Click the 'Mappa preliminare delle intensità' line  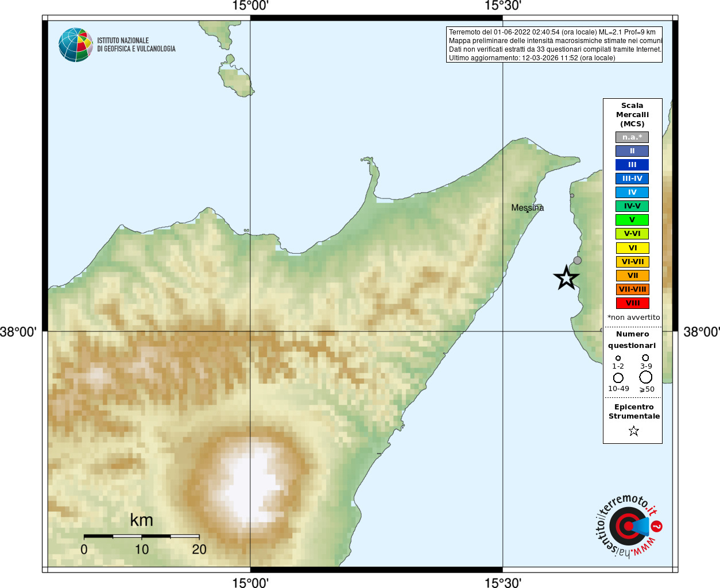[555, 41]
